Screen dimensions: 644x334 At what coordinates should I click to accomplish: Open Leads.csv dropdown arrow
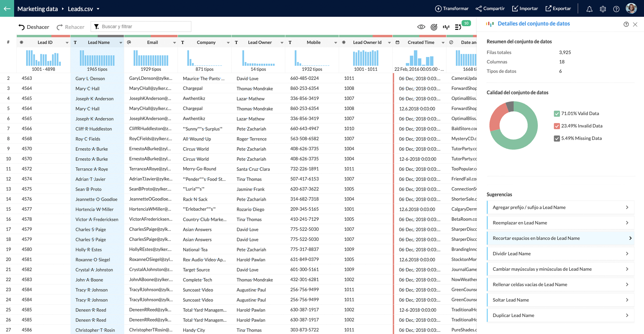coord(98,9)
